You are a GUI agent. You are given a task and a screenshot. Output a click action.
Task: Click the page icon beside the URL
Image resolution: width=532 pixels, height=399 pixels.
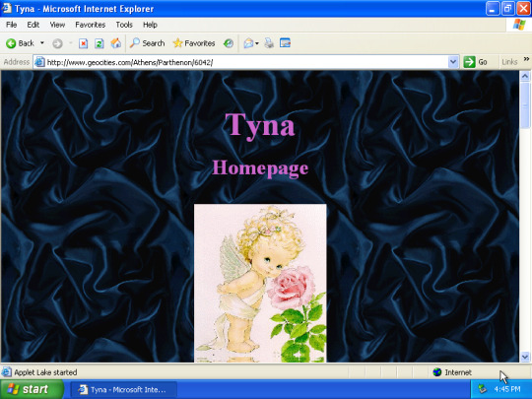39,62
